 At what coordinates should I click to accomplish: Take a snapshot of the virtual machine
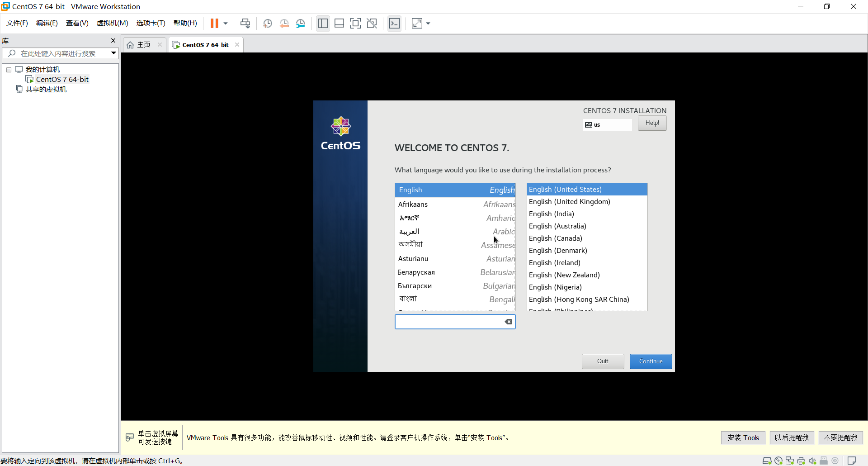(267, 23)
